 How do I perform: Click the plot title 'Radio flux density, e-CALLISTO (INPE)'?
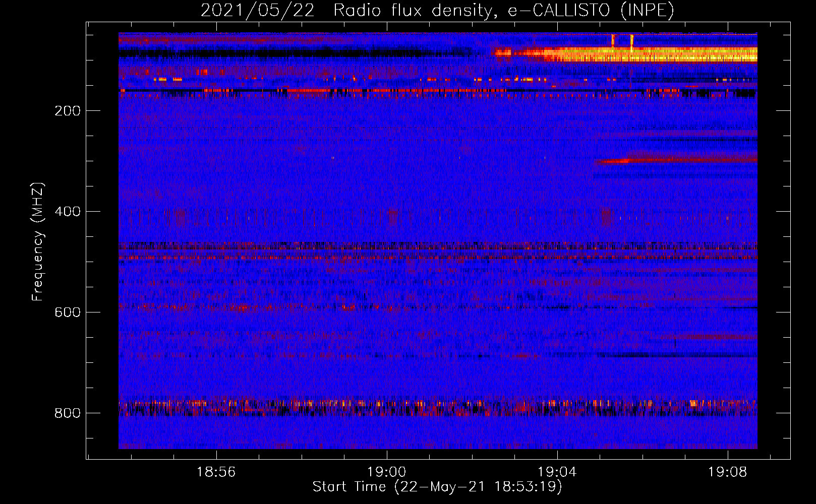pyautogui.click(x=504, y=11)
